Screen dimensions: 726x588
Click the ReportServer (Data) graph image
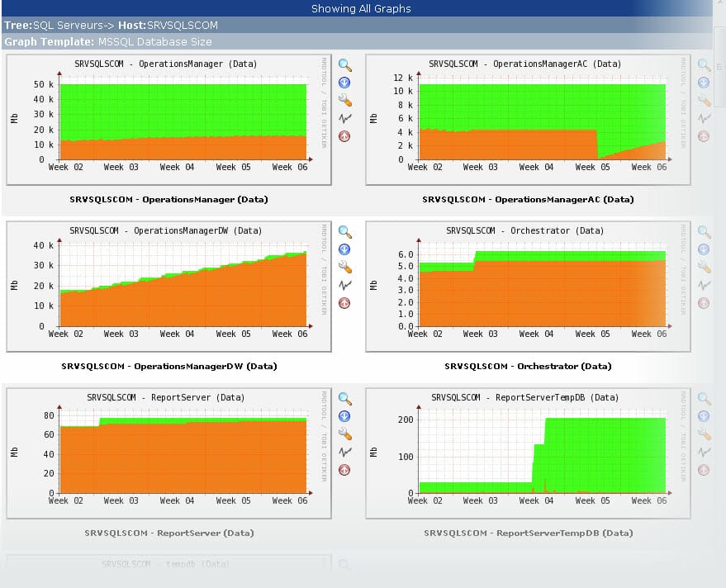168,453
